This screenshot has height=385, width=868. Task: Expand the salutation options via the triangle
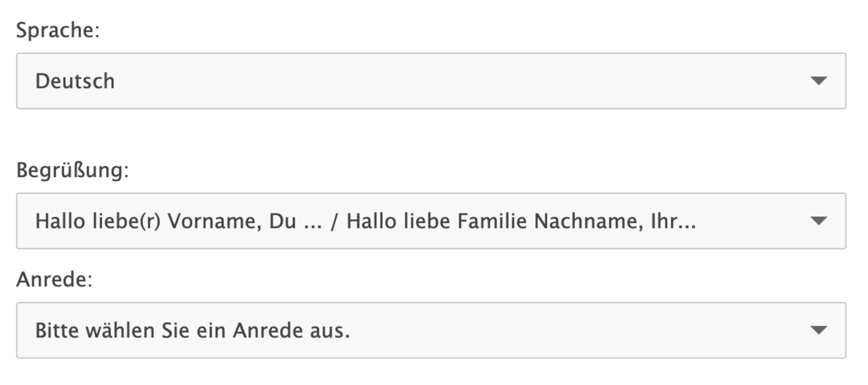click(818, 330)
